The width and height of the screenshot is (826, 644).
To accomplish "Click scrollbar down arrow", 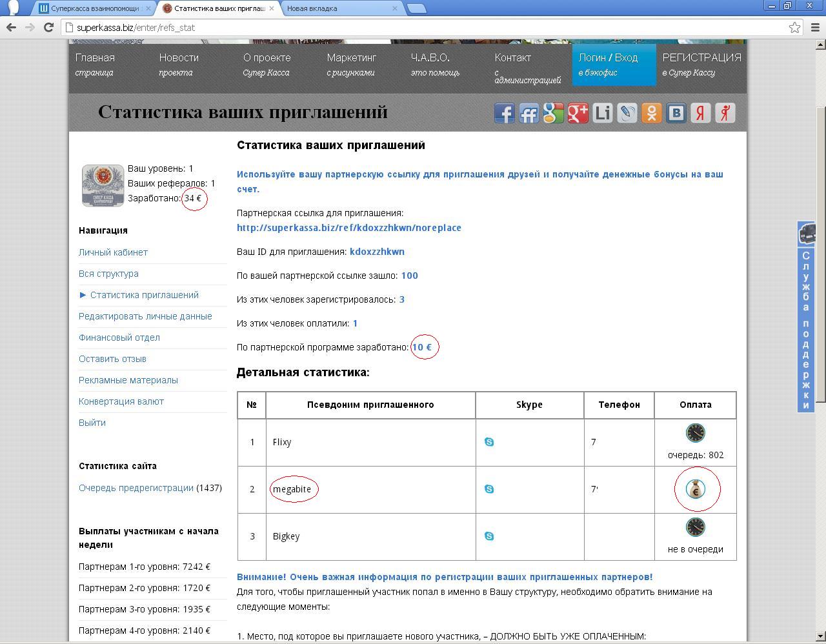I will coord(821,637).
